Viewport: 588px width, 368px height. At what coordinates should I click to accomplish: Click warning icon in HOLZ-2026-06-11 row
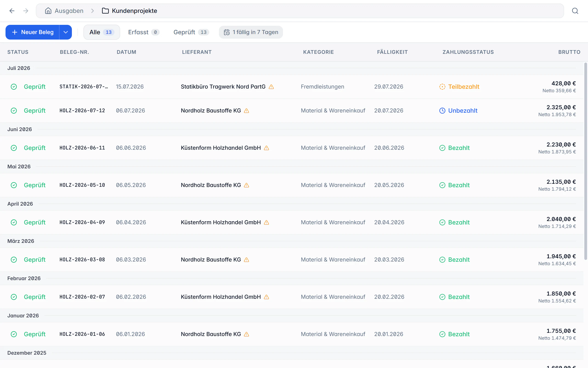(x=266, y=148)
